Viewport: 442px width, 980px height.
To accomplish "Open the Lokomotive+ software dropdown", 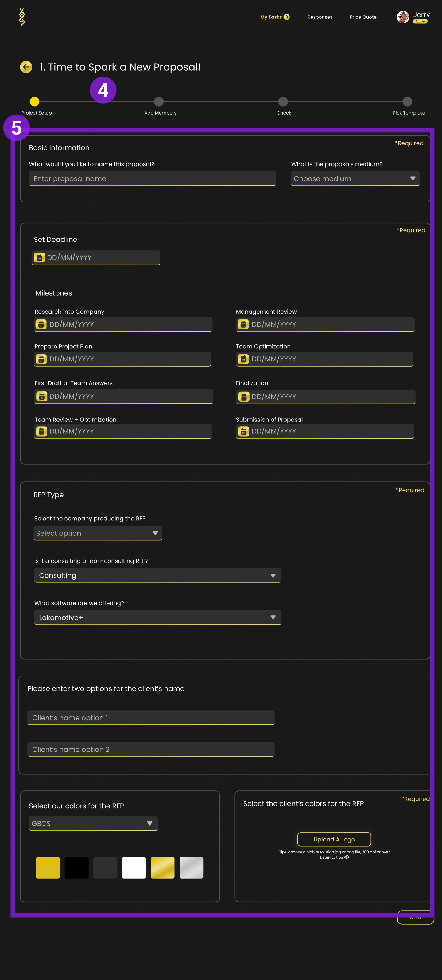I will pos(158,617).
